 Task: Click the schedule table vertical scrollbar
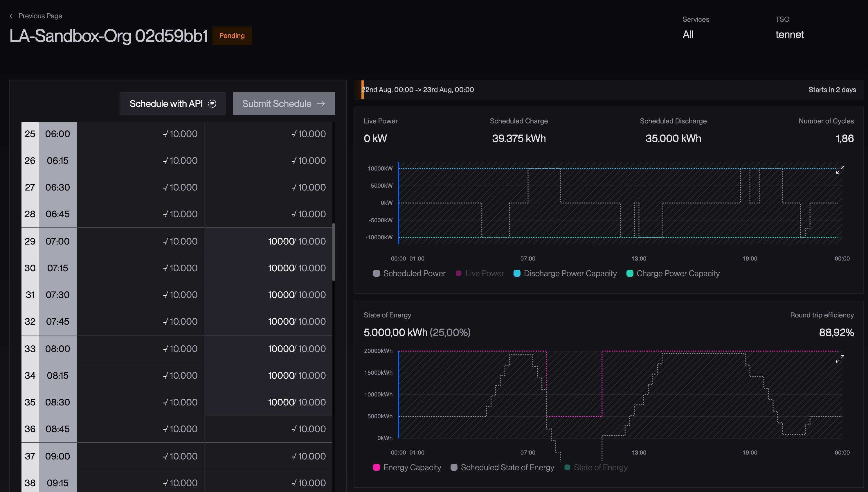(x=333, y=252)
